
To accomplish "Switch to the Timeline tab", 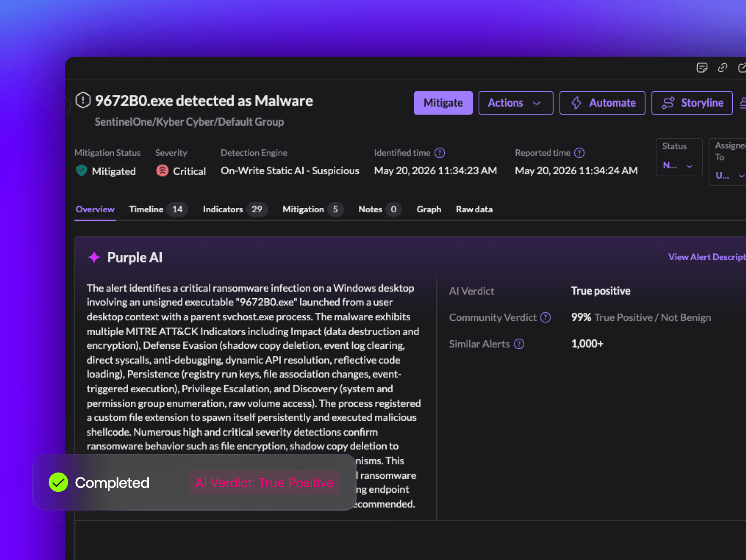I will click(x=158, y=209).
